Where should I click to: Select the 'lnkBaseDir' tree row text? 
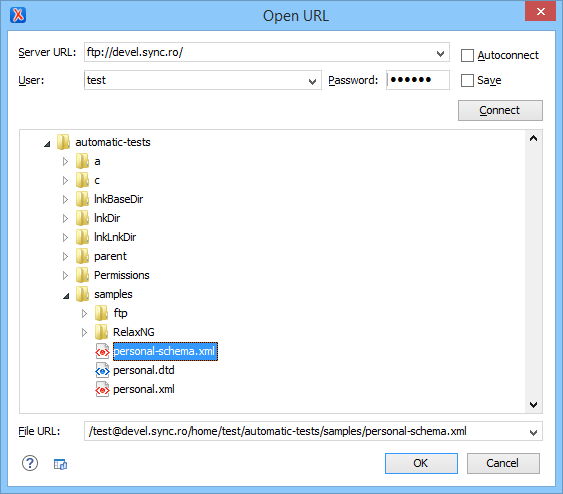[x=118, y=199]
